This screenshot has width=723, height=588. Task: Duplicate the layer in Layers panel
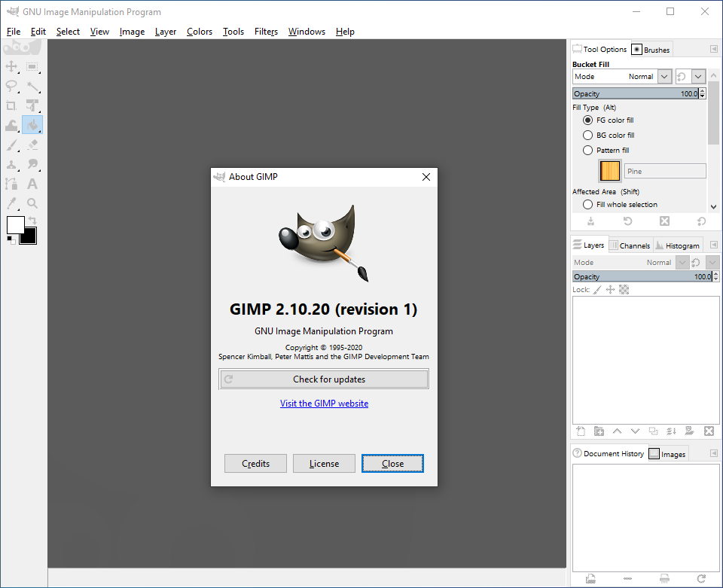[x=654, y=431]
